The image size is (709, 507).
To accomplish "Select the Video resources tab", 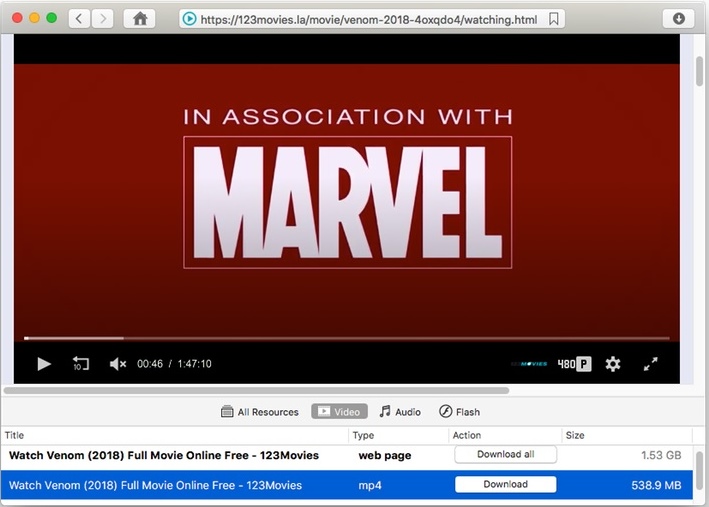I will [339, 412].
